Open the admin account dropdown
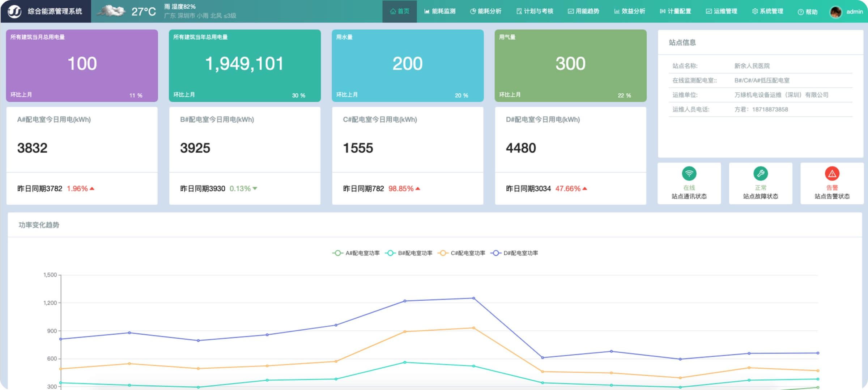Viewport: 868px width, 390px height. tap(854, 12)
